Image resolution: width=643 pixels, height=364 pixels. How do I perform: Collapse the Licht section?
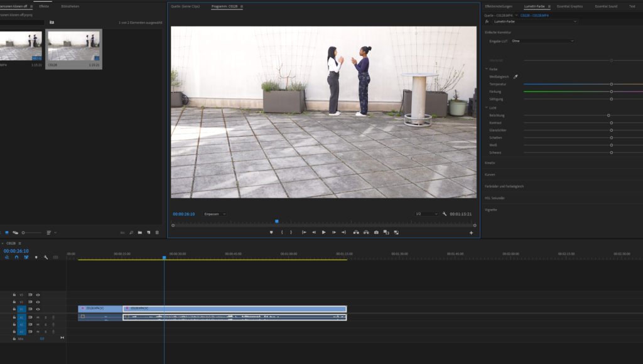[487, 108]
